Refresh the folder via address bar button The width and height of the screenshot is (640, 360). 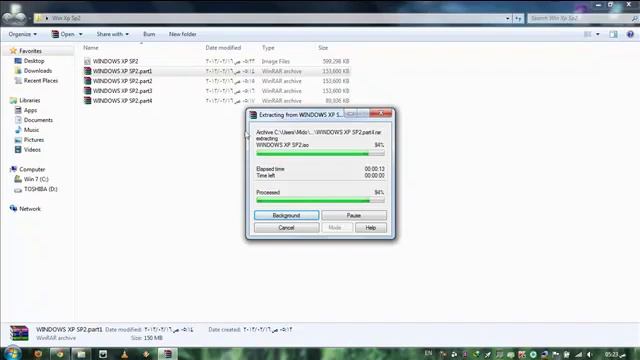point(518,18)
